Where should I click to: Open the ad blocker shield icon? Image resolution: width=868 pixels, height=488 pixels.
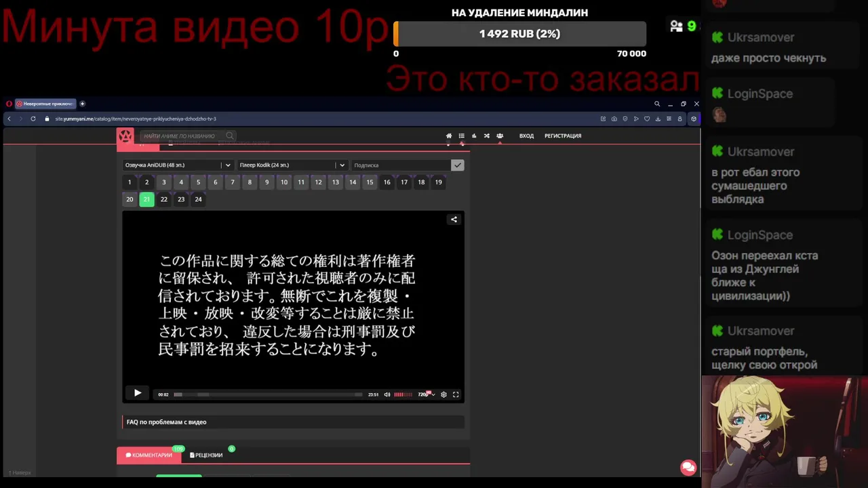[x=625, y=119]
